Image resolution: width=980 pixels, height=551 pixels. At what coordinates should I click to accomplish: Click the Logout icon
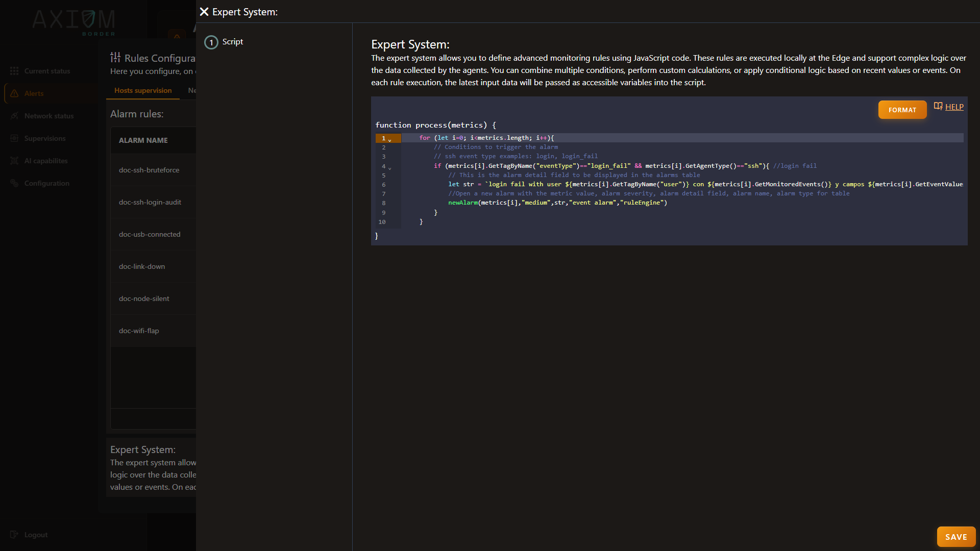click(14, 535)
